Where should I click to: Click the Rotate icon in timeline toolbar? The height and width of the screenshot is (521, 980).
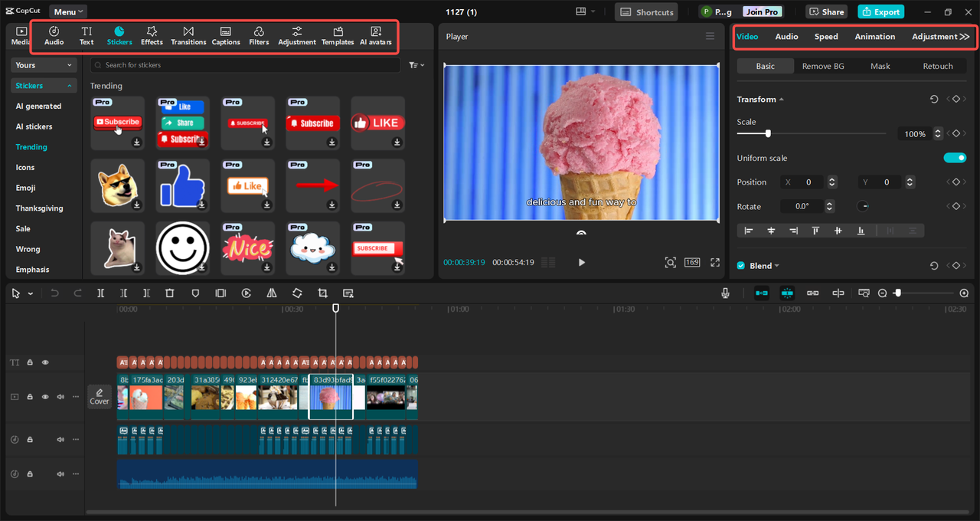297,293
